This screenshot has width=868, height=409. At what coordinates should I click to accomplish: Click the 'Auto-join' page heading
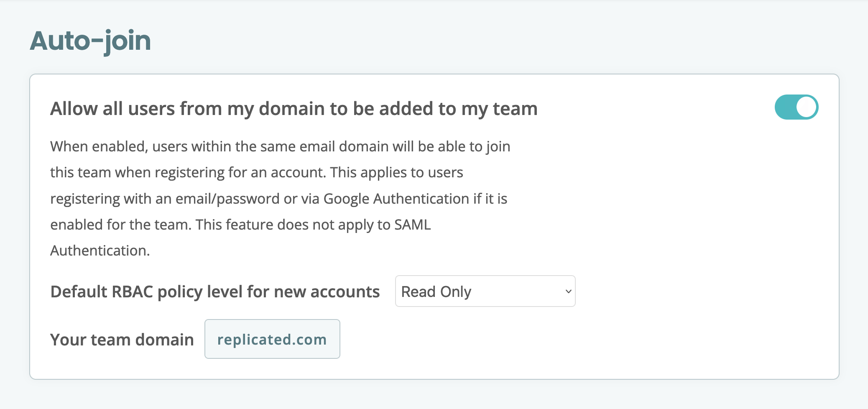click(x=90, y=41)
